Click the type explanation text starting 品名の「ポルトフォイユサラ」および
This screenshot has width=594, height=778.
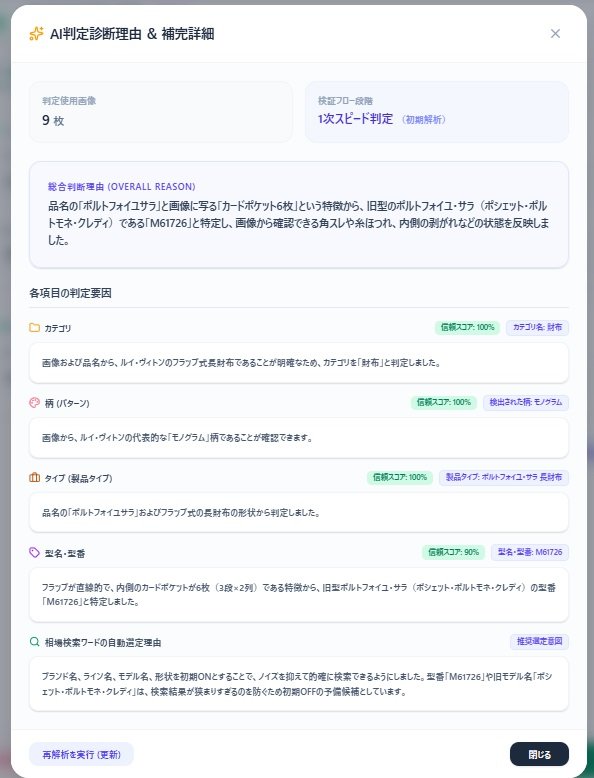(181, 513)
